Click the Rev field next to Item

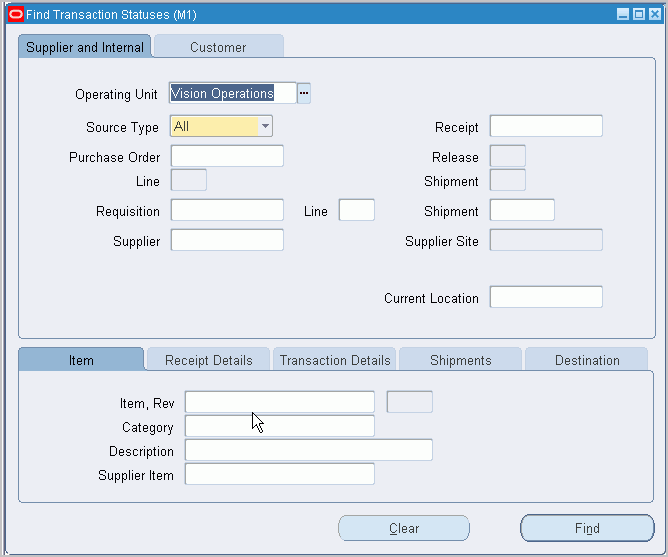tap(409, 402)
